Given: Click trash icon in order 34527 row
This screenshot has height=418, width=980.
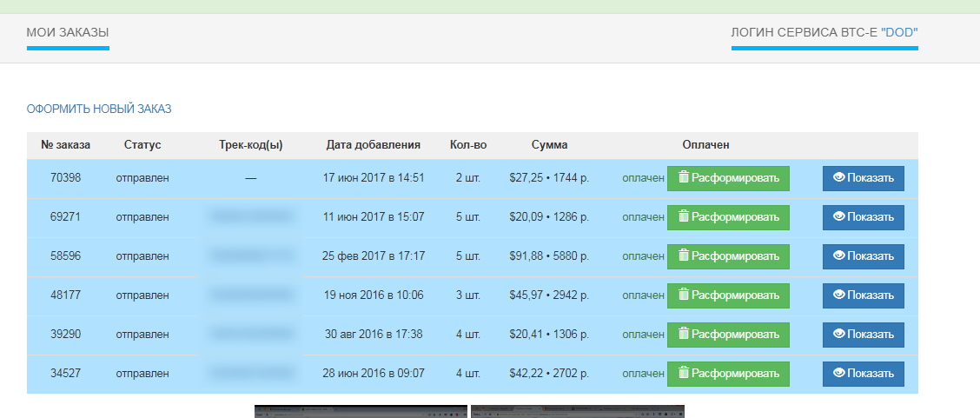Looking at the screenshot, I should click(684, 374).
